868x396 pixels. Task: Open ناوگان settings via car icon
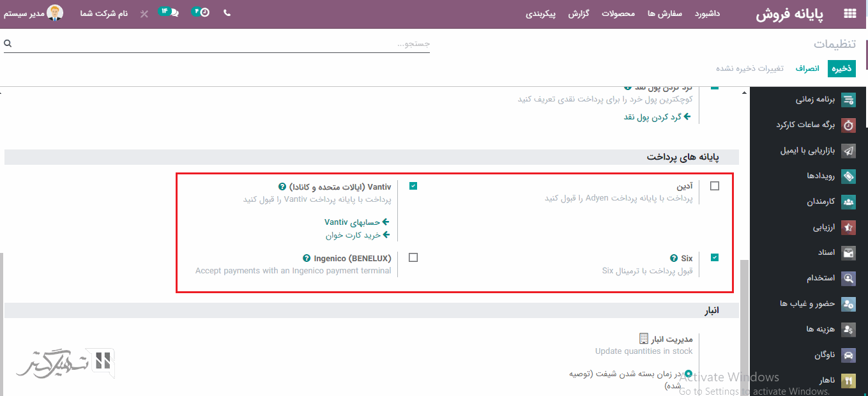point(848,355)
